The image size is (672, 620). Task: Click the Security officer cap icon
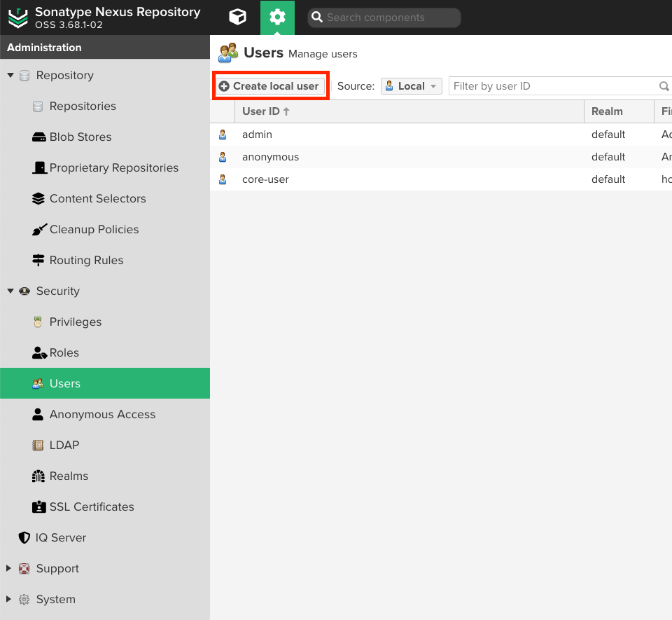pyautogui.click(x=24, y=291)
